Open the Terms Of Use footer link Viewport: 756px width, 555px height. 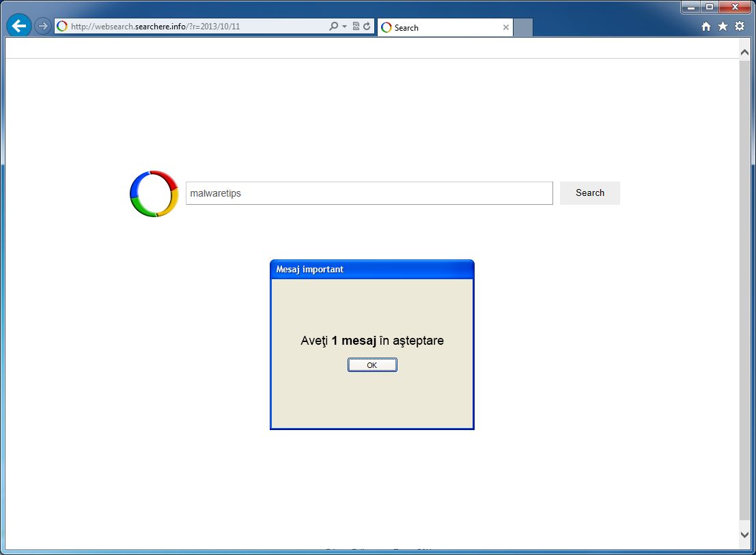(414, 550)
